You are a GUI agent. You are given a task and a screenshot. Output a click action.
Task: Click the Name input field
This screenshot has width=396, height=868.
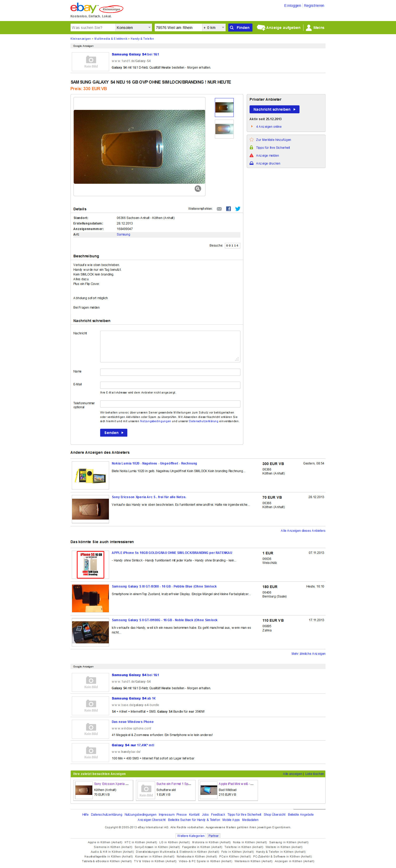pos(170,372)
